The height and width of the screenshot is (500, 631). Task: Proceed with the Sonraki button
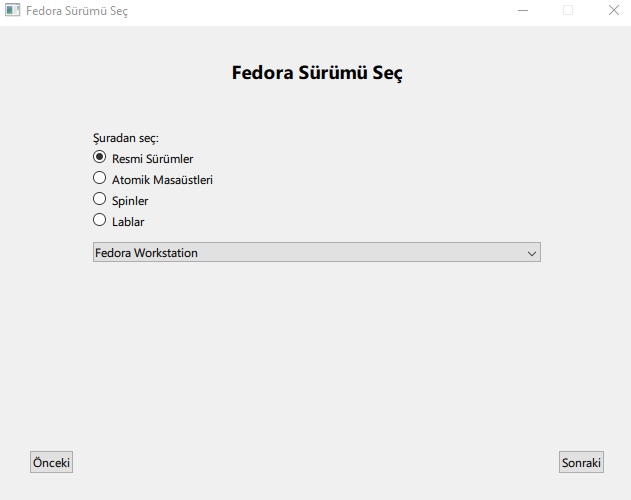click(581, 462)
